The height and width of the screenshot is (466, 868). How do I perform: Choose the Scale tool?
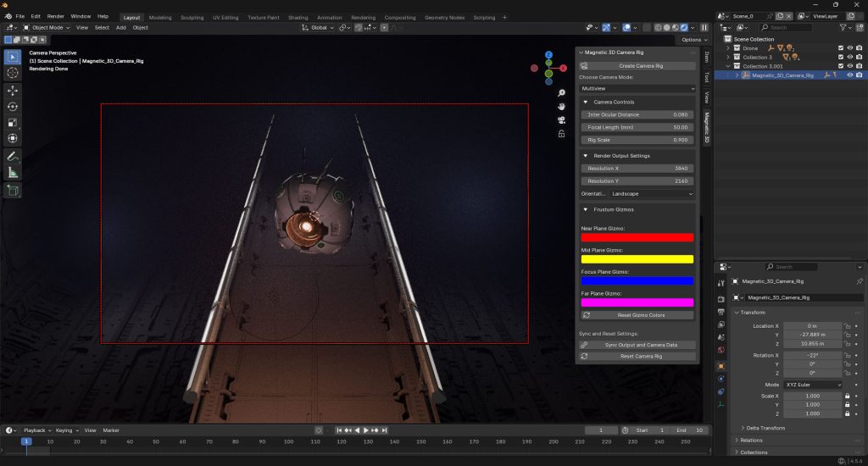coord(13,122)
